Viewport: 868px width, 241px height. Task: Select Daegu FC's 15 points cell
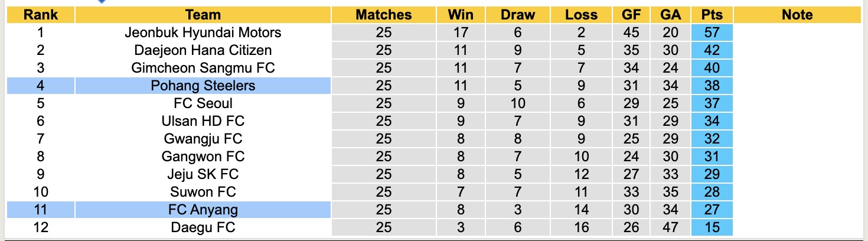[x=712, y=227]
